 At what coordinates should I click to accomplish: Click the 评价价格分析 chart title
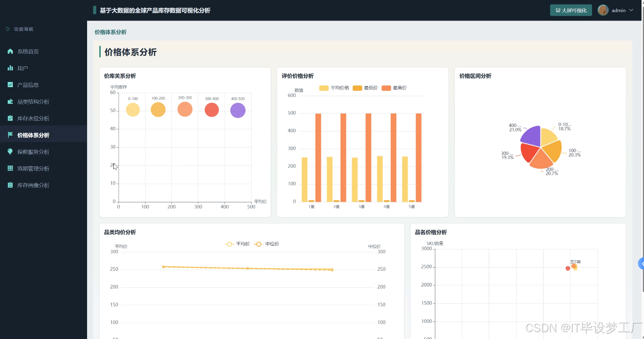(298, 76)
